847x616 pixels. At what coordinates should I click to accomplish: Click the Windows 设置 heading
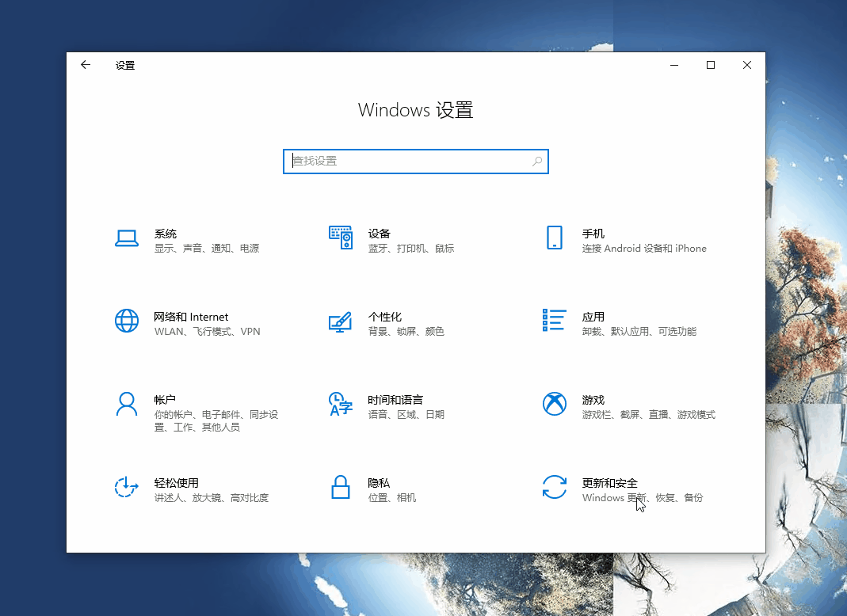(x=415, y=109)
